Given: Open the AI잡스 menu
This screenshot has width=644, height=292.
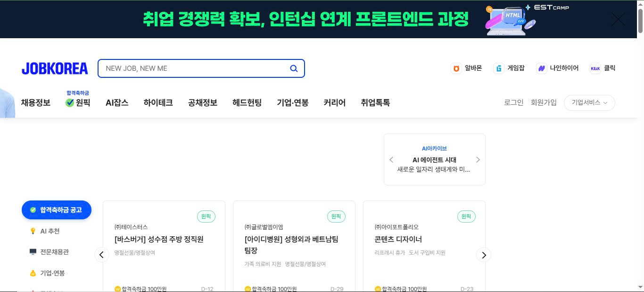Looking at the screenshot, I should click(x=117, y=102).
